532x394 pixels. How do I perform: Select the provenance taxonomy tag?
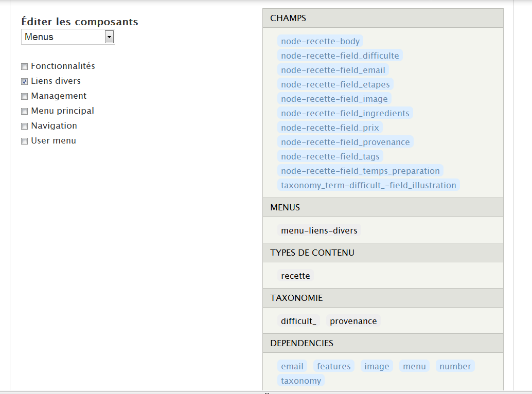[353, 321]
